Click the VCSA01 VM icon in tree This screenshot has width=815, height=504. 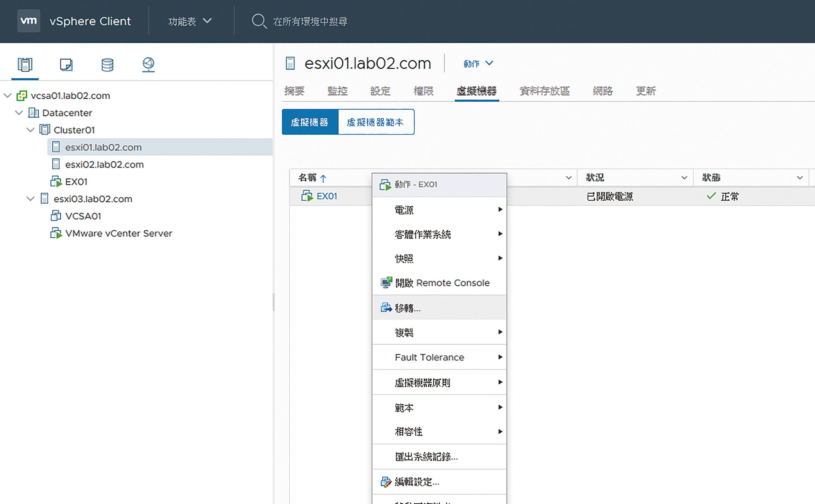click(x=56, y=216)
